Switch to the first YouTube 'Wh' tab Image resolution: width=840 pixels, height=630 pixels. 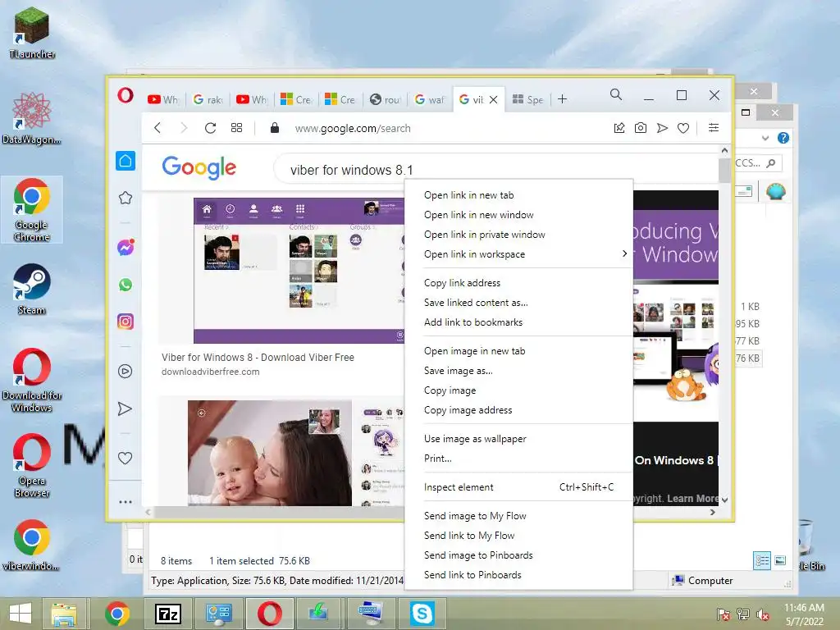(x=163, y=99)
